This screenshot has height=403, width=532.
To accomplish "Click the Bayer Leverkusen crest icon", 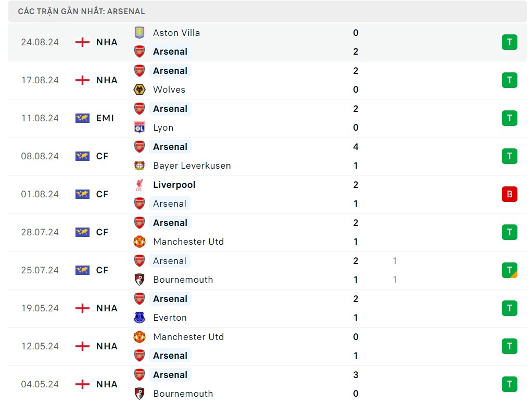I will click(139, 166).
